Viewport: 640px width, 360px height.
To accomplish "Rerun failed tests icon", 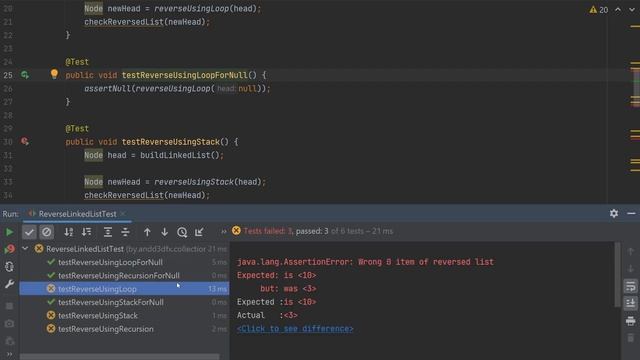I will 9,249.
